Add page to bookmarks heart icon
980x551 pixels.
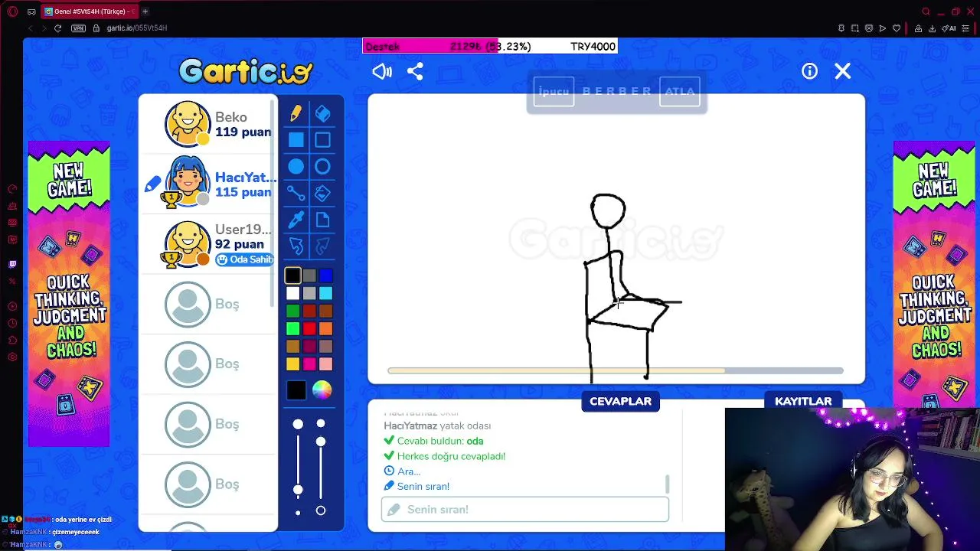[897, 28]
